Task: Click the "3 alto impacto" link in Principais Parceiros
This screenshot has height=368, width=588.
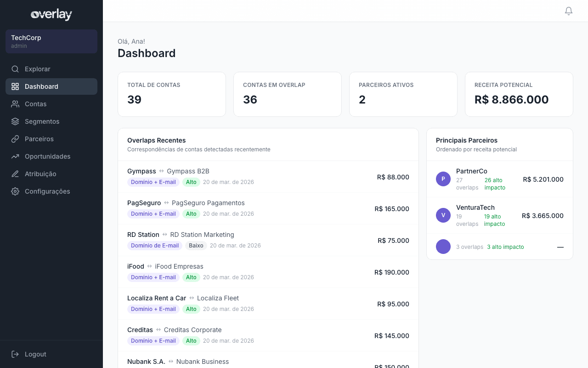Action: pos(505,247)
